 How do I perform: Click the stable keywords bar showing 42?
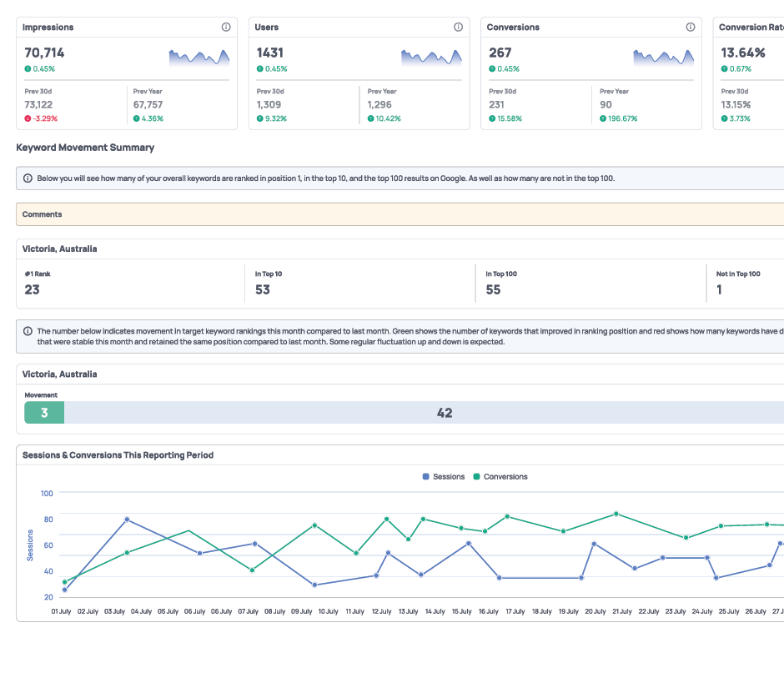[x=445, y=413]
